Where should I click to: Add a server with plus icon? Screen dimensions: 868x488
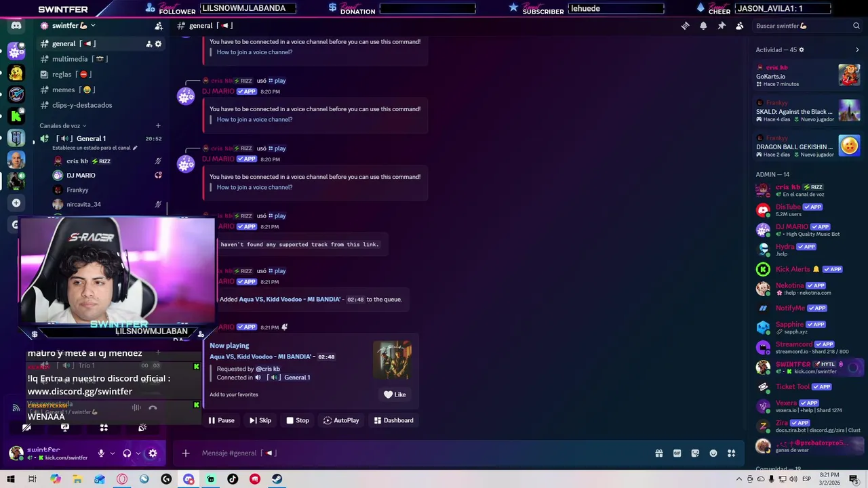[16, 203]
